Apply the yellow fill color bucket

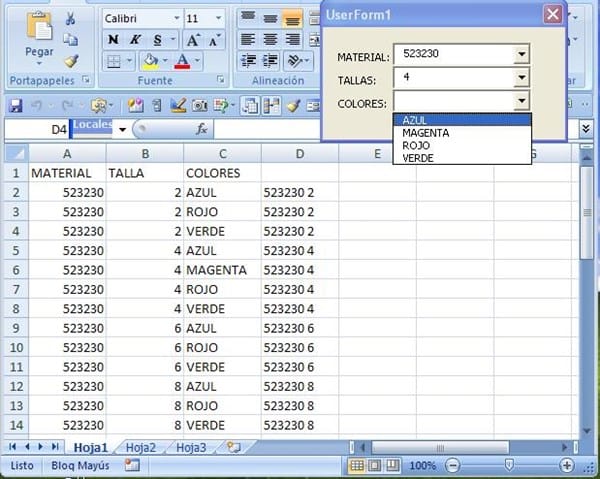point(150,61)
